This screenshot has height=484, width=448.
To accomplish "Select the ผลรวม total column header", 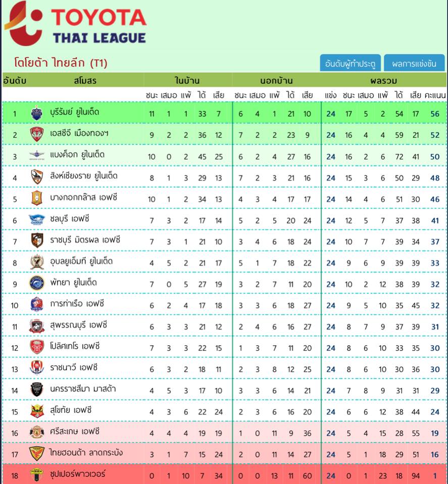I will pos(383,81).
